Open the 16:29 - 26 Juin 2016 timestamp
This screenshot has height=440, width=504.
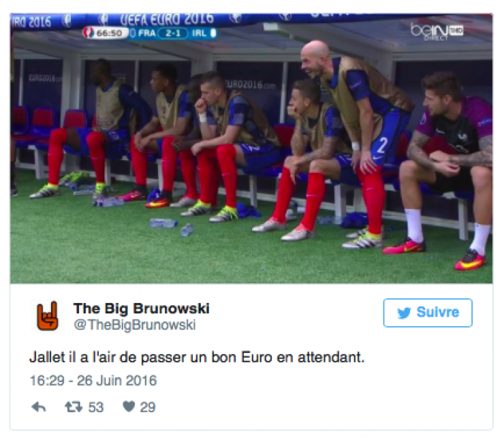[x=93, y=381]
